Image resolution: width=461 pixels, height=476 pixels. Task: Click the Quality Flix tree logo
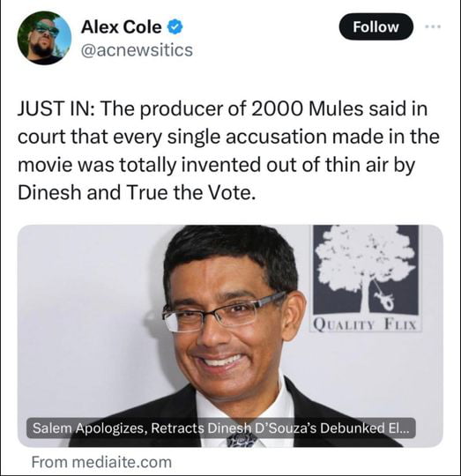click(366, 270)
